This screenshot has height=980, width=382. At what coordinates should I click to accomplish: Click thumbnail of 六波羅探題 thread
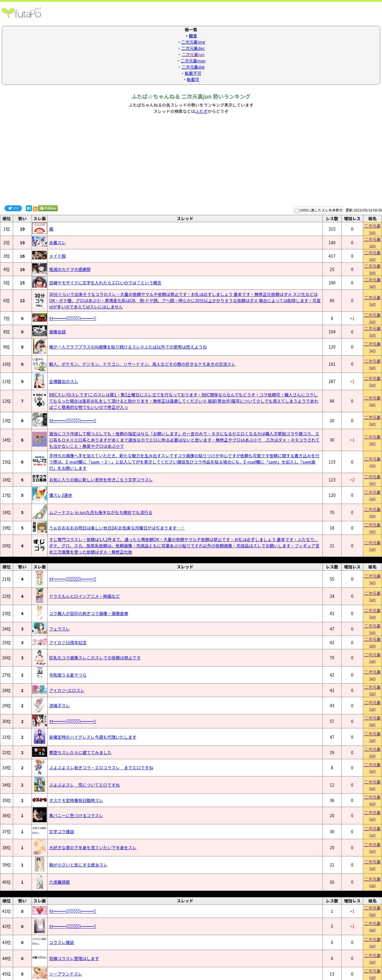click(40, 882)
